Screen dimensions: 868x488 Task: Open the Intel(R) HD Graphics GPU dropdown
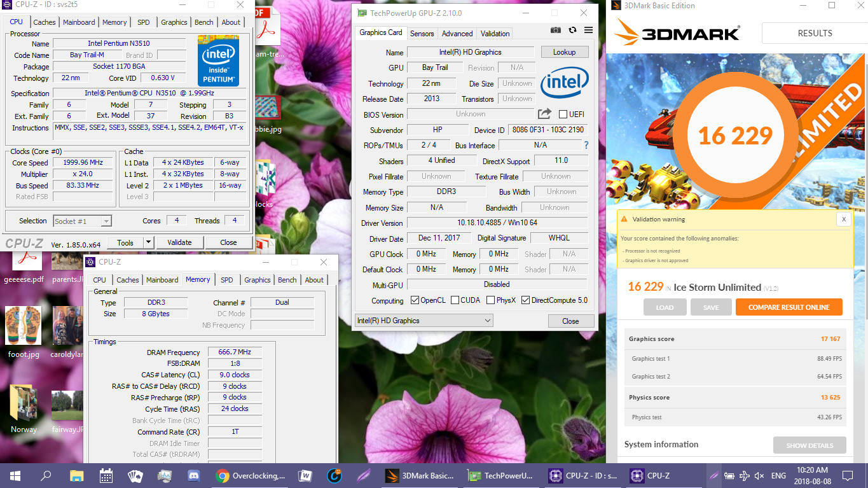(x=424, y=321)
